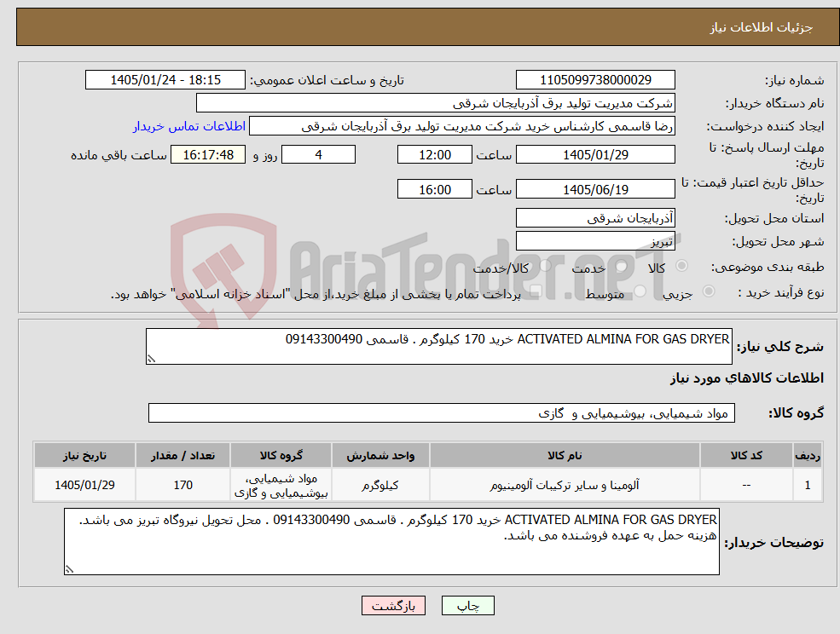Click the نوع فرآیند خرید label
The width and height of the screenshot is (840, 634).
pyautogui.click(x=781, y=292)
